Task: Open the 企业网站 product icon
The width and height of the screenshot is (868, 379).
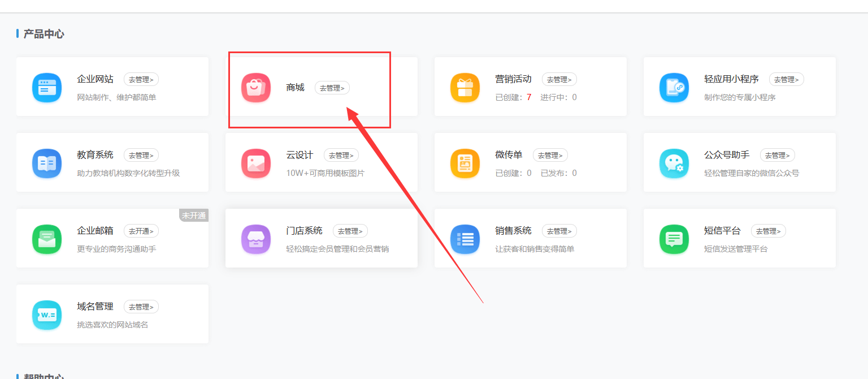Action: click(47, 88)
